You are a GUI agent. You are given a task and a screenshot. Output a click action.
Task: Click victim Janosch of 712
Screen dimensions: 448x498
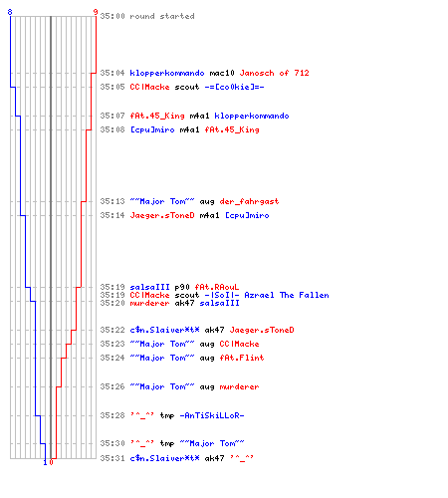click(274, 73)
